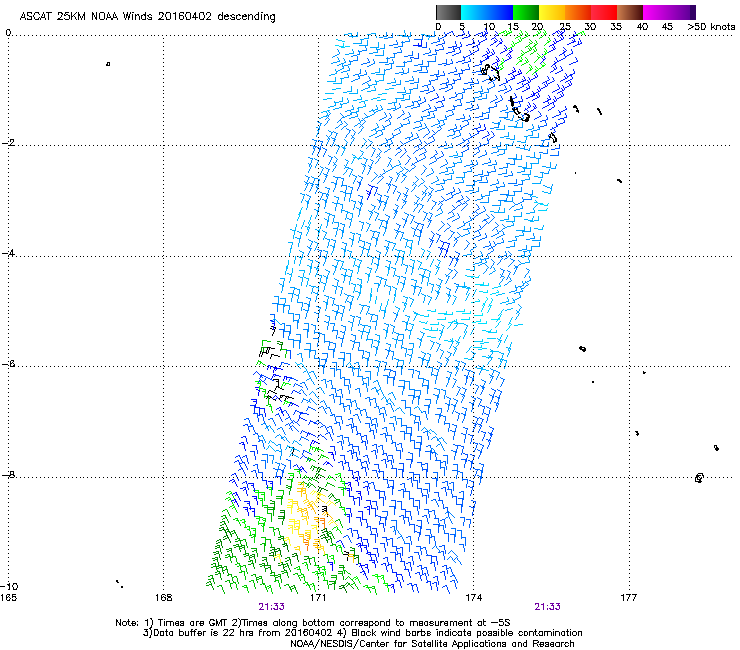The width and height of the screenshot is (740, 650).
Task: Pick the magenta 40-45 knots legend segment
Action: coord(656,12)
